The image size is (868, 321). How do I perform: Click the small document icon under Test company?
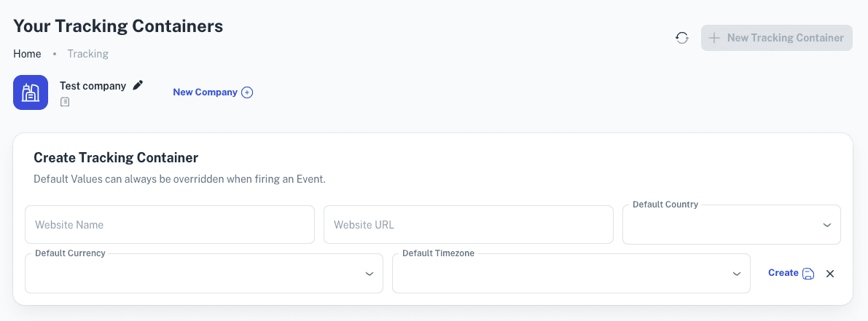(x=65, y=102)
